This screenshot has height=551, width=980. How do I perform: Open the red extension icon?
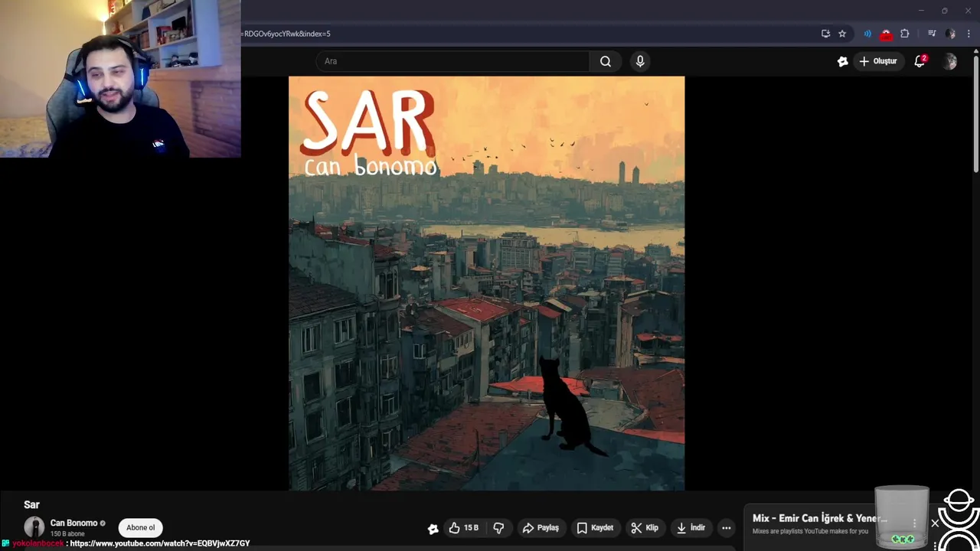click(x=886, y=34)
